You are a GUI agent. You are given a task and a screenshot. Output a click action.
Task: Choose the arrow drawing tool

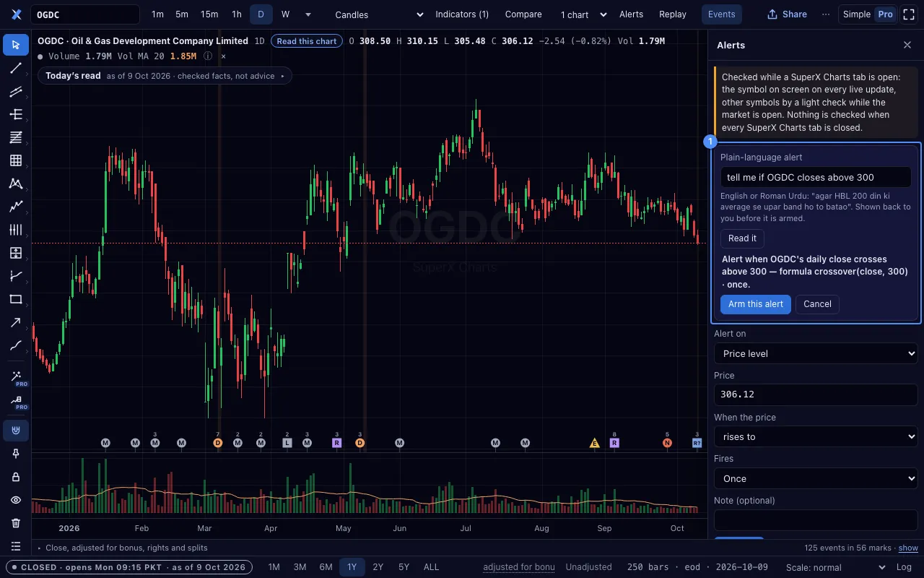click(16, 322)
